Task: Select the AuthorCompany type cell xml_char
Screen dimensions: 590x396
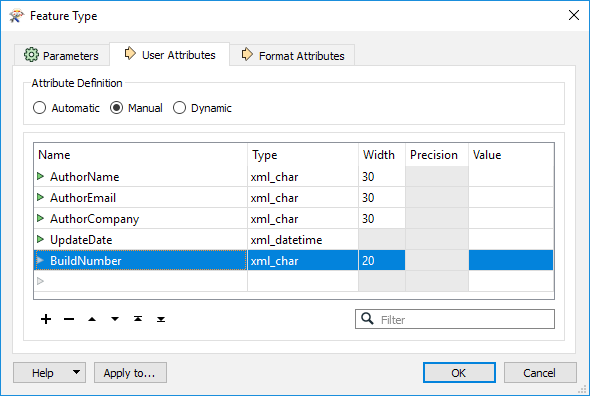Action: [303, 219]
